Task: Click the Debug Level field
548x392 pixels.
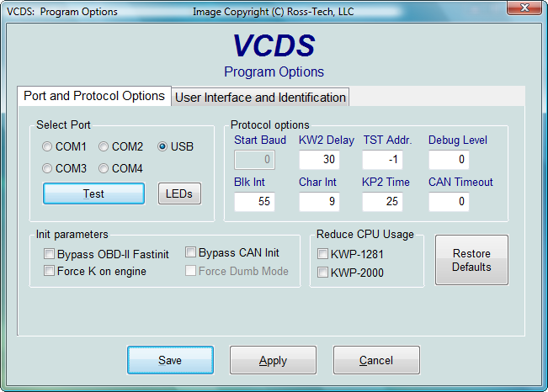Action: 449,160
